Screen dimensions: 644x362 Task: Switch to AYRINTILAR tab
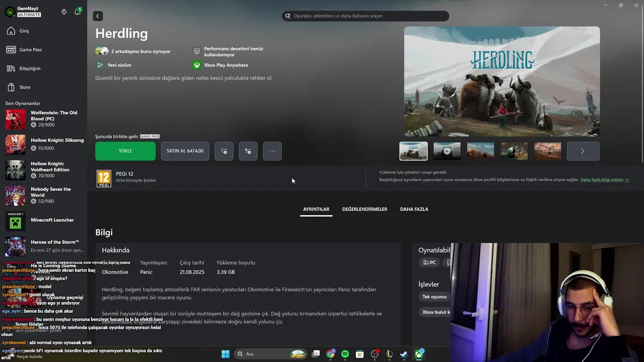click(x=316, y=209)
